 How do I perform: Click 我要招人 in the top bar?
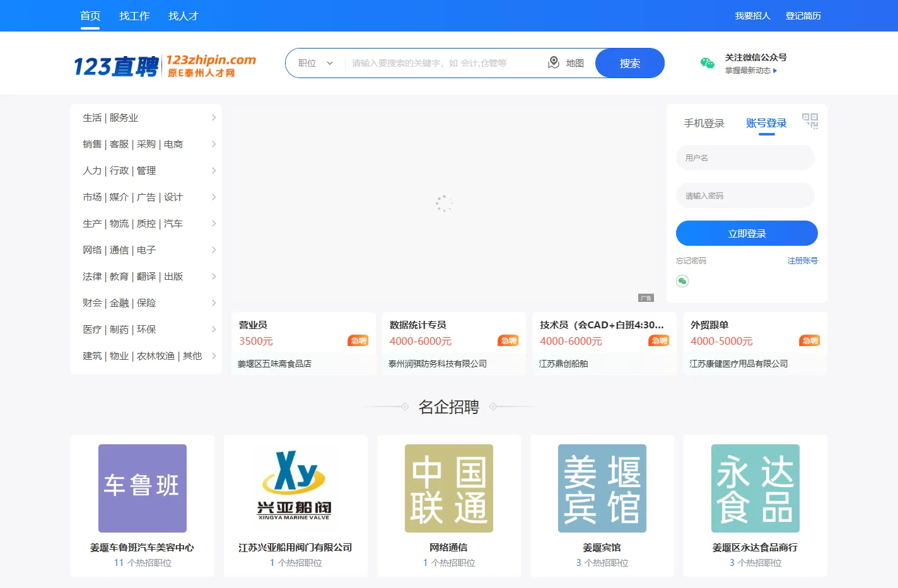[752, 16]
